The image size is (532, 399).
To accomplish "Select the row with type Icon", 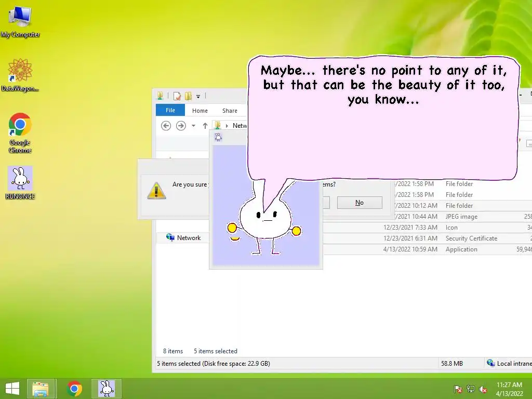I will point(427,228).
